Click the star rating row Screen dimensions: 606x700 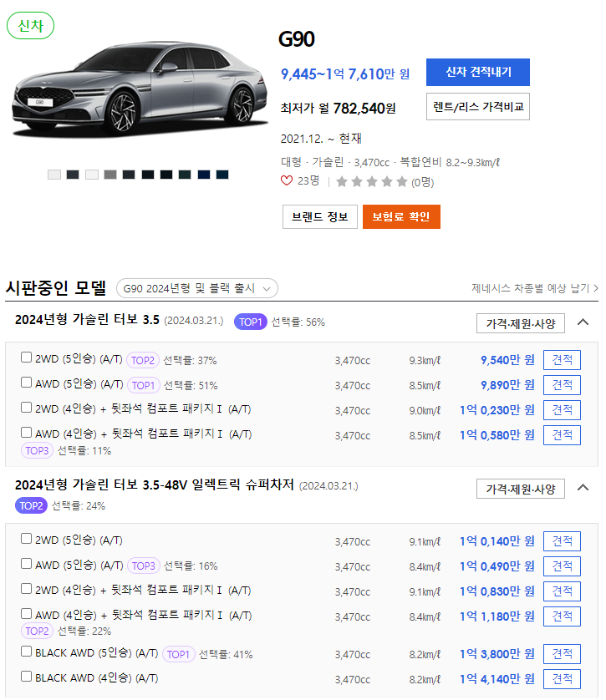tap(372, 182)
